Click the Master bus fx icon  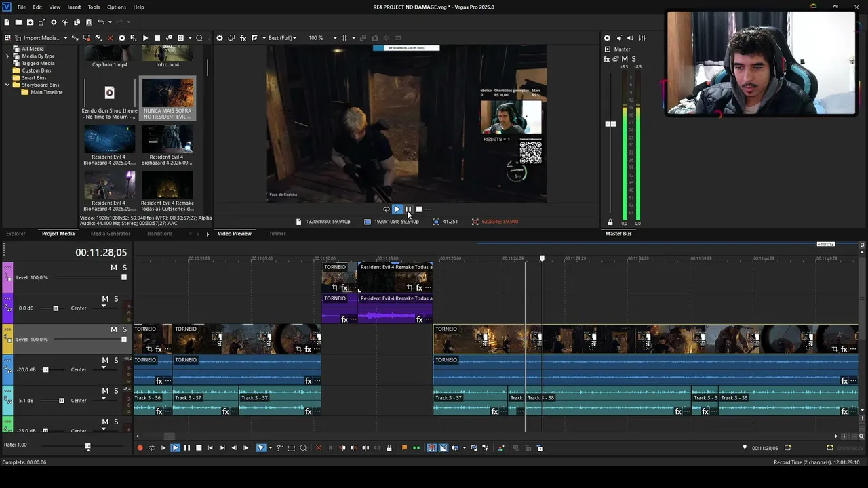point(607,59)
